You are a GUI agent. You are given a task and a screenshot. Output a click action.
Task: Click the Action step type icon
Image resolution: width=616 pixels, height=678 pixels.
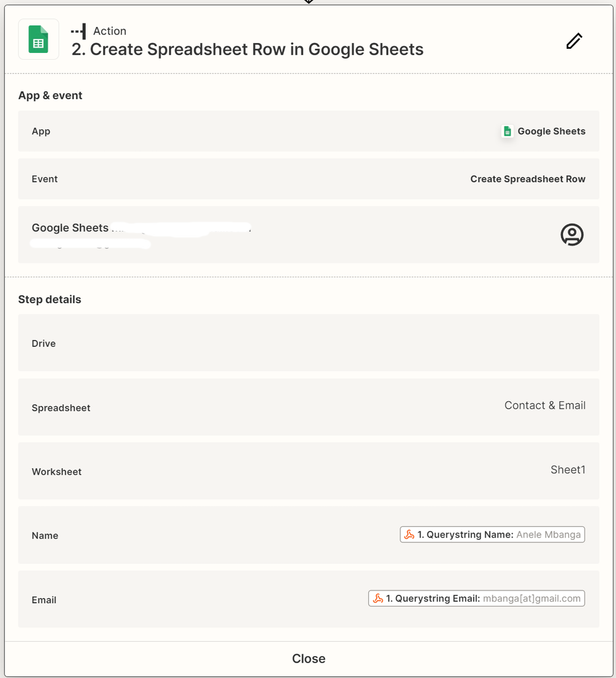78,31
